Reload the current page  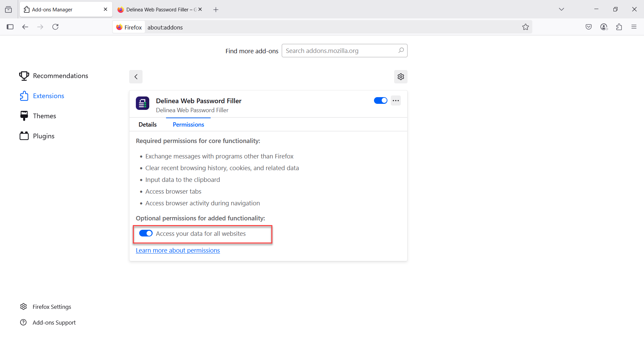coord(55,27)
